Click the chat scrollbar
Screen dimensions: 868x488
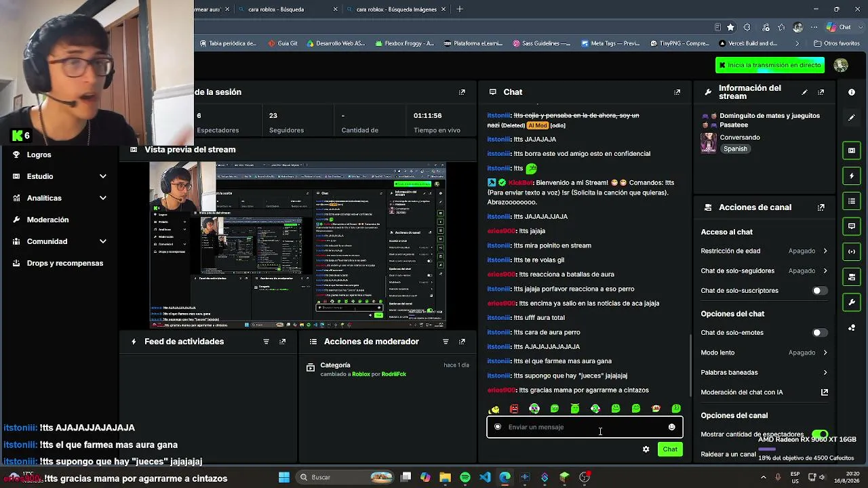[x=690, y=366]
